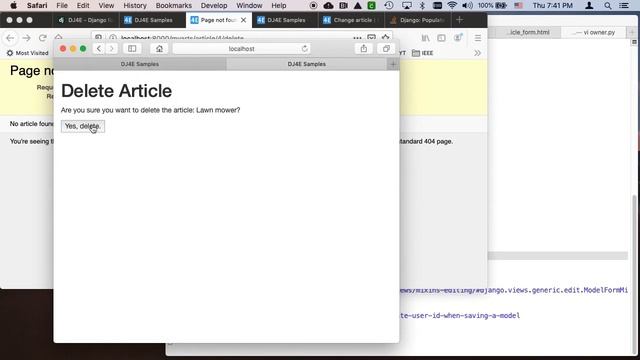Open DJ4E – Django tab in Firefox
This screenshot has width=640, height=360.
(86, 20)
